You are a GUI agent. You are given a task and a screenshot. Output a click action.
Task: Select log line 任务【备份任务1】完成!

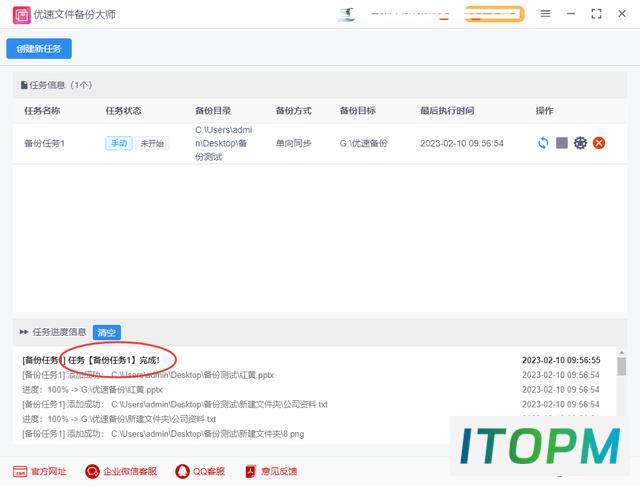coord(91,360)
